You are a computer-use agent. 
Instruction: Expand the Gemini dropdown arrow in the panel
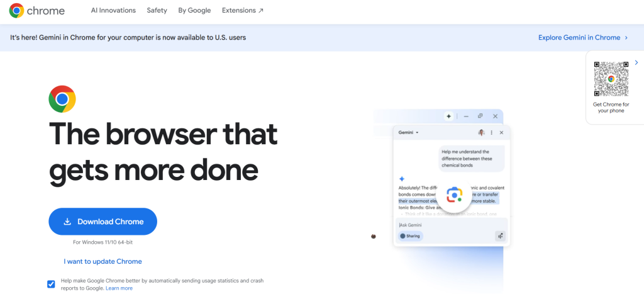(417, 133)
